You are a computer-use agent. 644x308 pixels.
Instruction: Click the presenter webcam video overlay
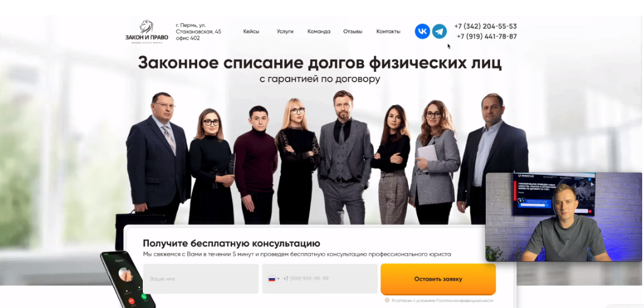tap(563, 217)
